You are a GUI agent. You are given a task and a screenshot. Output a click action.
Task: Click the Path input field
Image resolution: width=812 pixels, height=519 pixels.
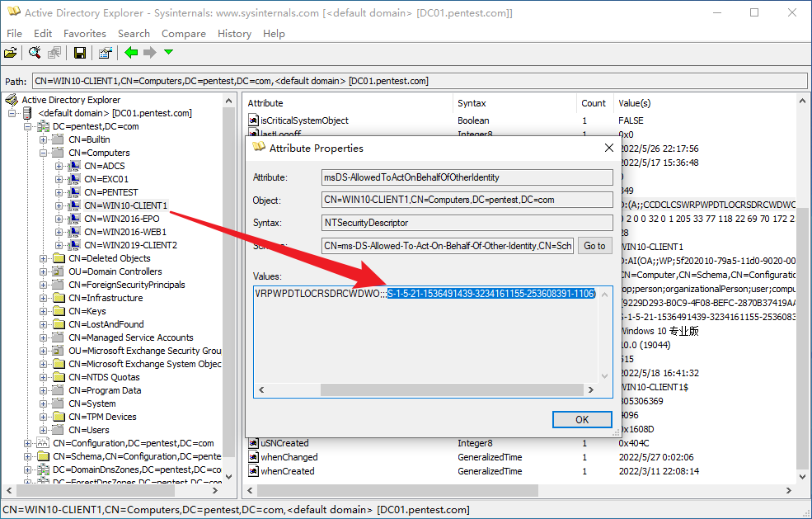420,81
